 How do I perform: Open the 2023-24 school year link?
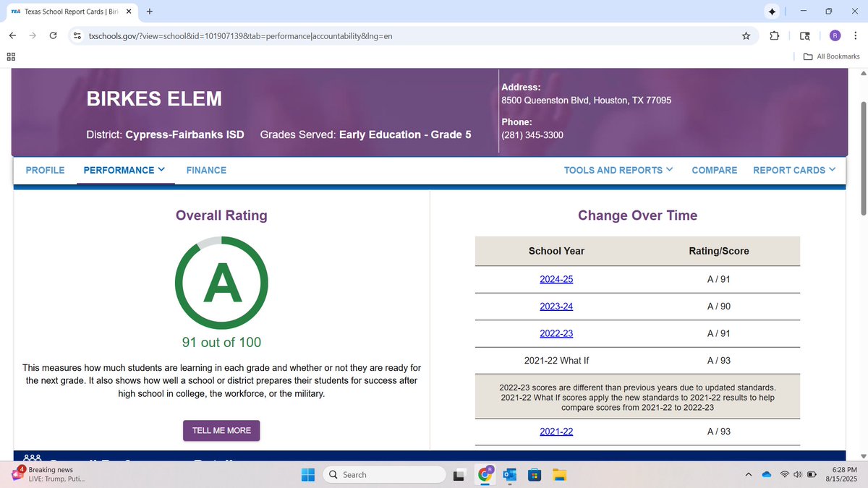[x=556, y=306]
